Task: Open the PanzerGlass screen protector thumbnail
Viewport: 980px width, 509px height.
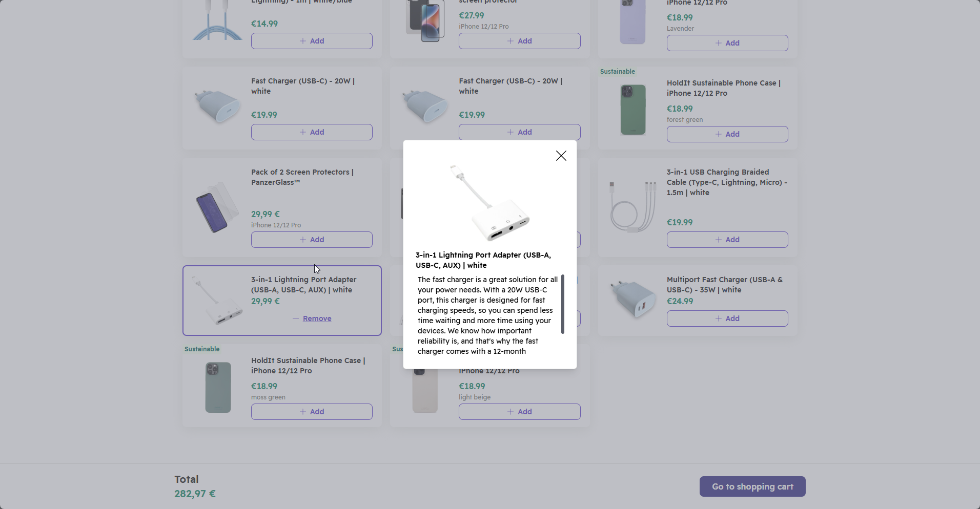Action: click(218, 207)
